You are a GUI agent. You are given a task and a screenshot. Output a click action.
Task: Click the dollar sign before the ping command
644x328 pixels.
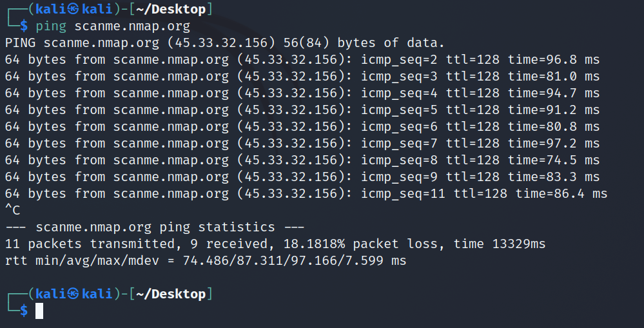24,26
